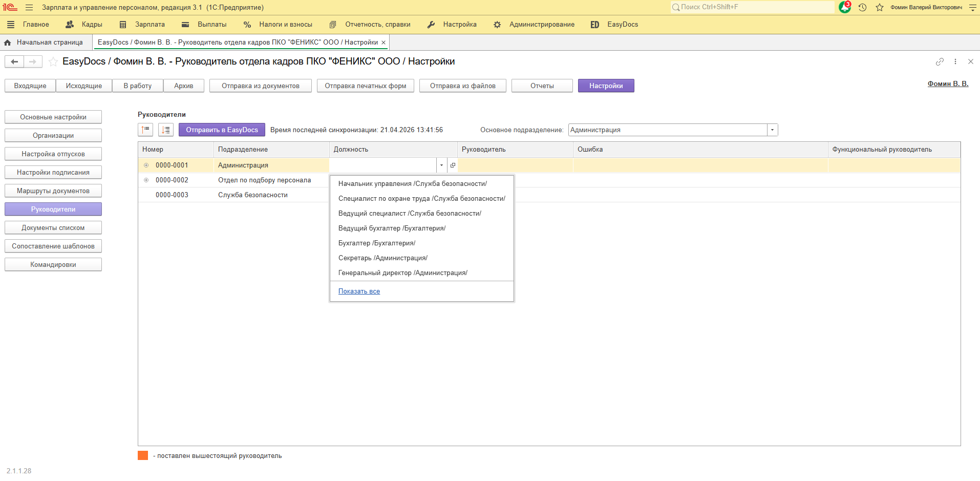Select Начальник управления /Служба безопасности/ option
Screen dimensions: 980x481
(422, 184)
